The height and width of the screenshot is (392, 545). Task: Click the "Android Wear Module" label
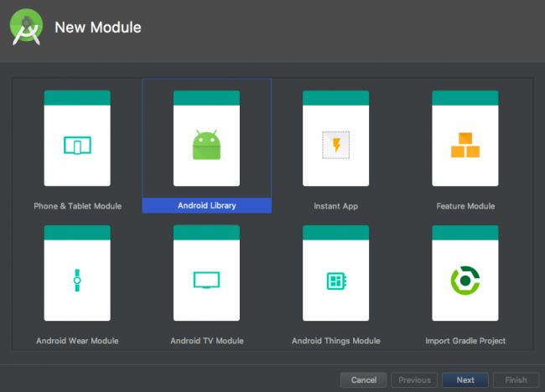[x=77, y=341]
